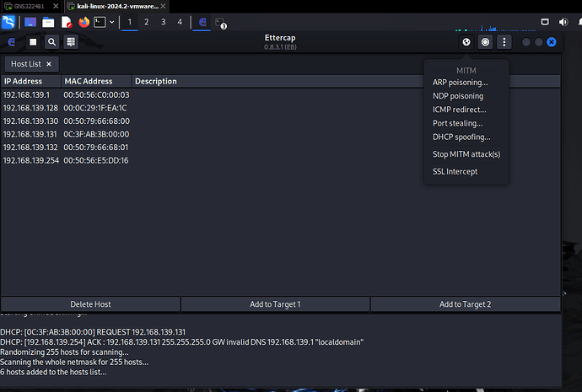The height and width of the screenshot is (392, 582).
Task: Open terminal emulator icon in panel
Action: tap(100, 22)
